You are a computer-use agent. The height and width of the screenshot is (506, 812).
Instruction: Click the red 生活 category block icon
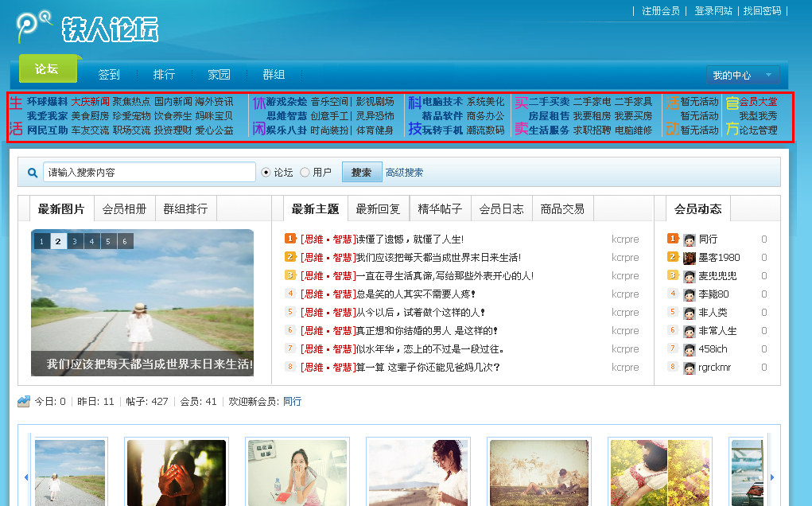point(15,116)
